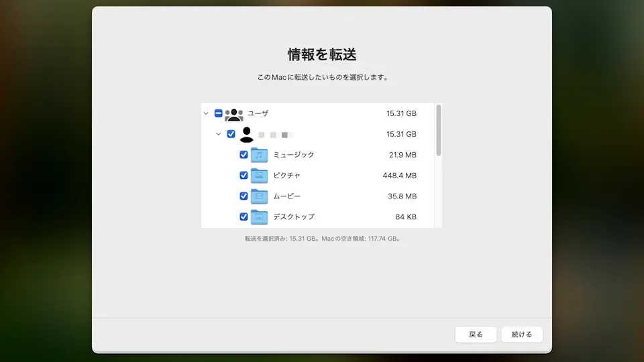Viewport: 644px width, 362px height.
Task: Click the 戻る button
Action: pyautogui.click(x=476, y=335)
